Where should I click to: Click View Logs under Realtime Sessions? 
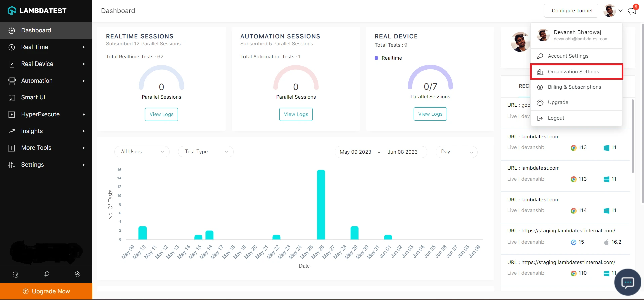click(x=161, y=114)
